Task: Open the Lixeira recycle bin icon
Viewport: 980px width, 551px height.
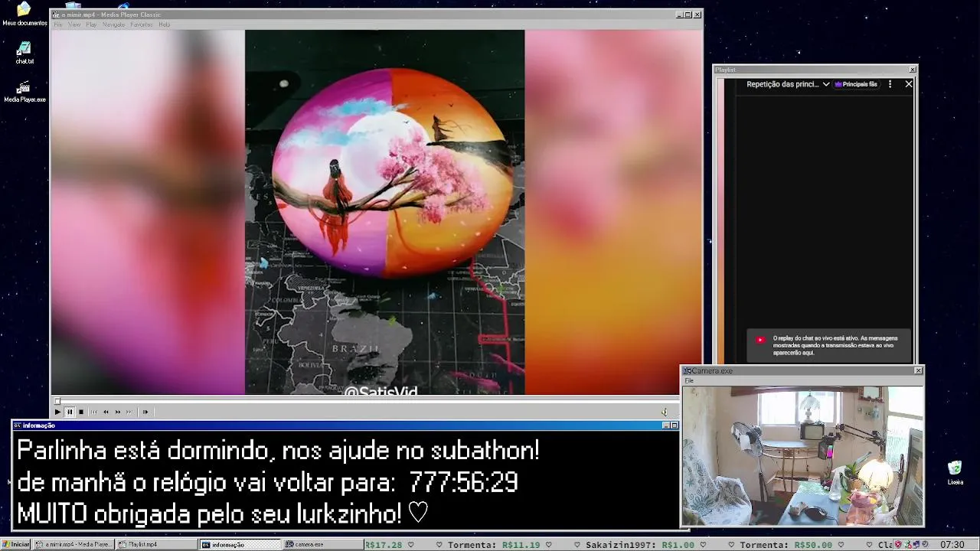Action: (x=955, y=473)
